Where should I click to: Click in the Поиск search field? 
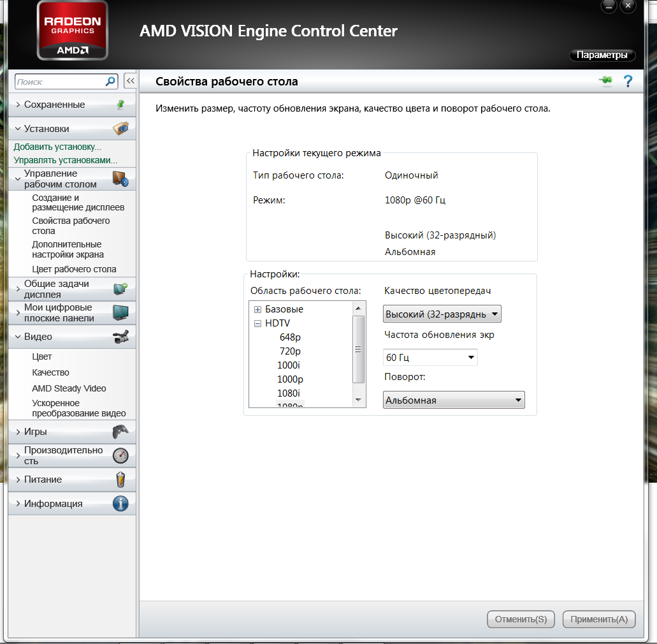click(x=61, y=82)
